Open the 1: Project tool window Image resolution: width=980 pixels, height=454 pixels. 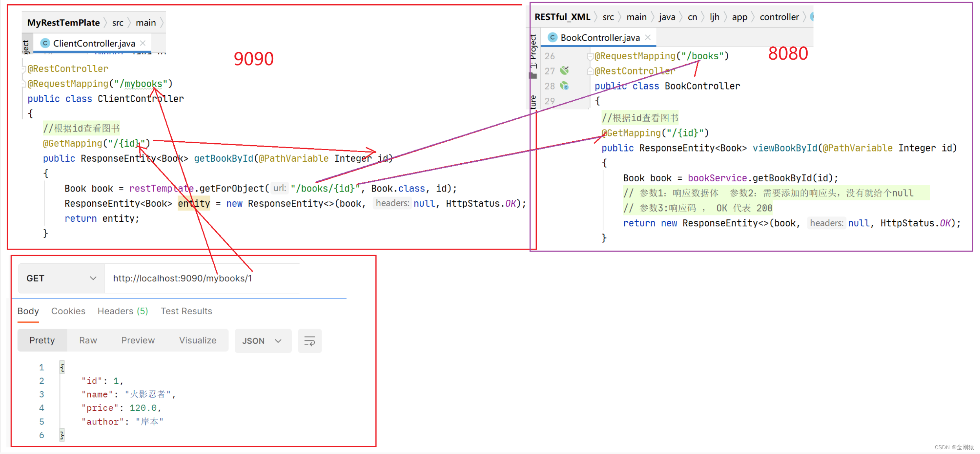(533, 51)
